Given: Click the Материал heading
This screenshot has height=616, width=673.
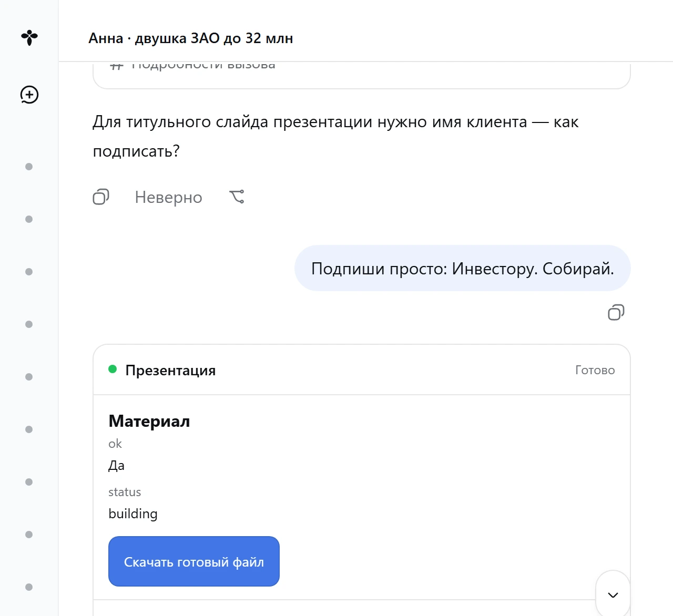Looking at the screenshot, I should [149, 421].
